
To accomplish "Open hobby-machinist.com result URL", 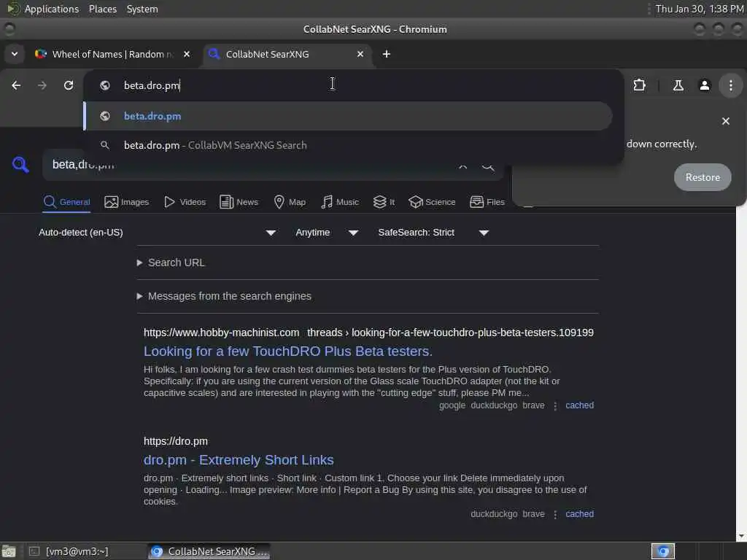I will pyautogui.click(x=368, y=332).
